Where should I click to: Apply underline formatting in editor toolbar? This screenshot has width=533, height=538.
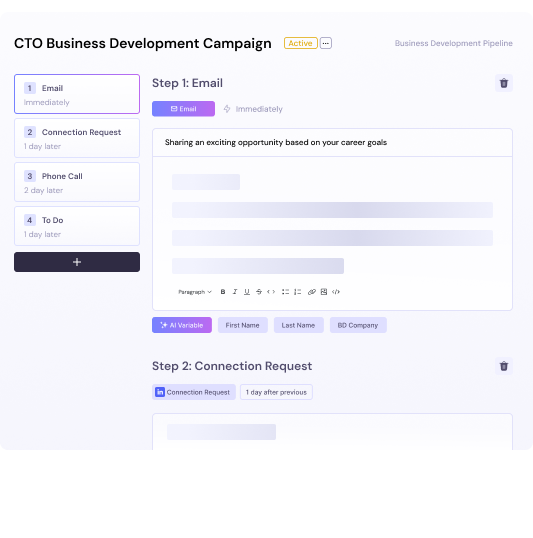click(247, 292)
